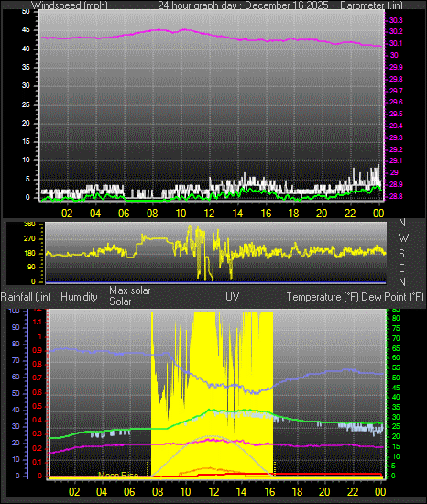Click hour 20 on the temperature graph time axis
Image resolution: width=427 pixels, height=504 pixels.
coord(324,492)
